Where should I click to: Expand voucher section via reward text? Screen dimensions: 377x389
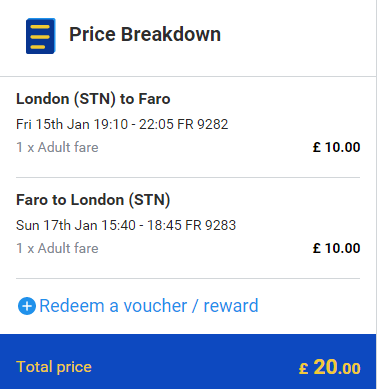[231, 306]
